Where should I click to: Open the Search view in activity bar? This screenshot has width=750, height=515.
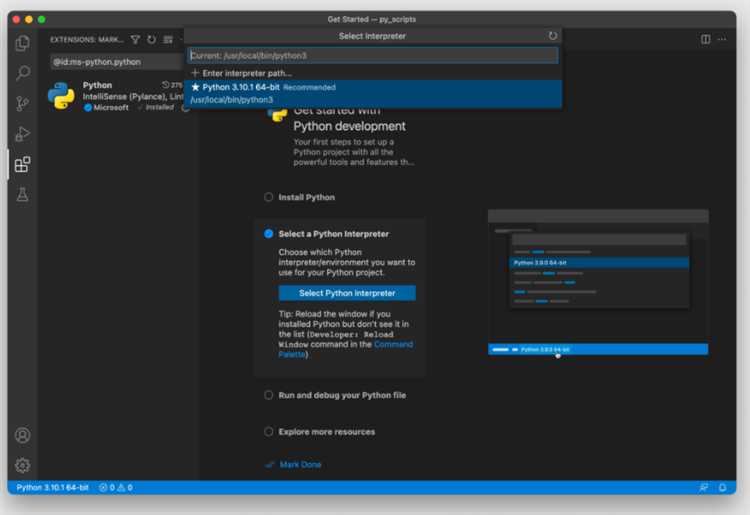pos(22,73)
